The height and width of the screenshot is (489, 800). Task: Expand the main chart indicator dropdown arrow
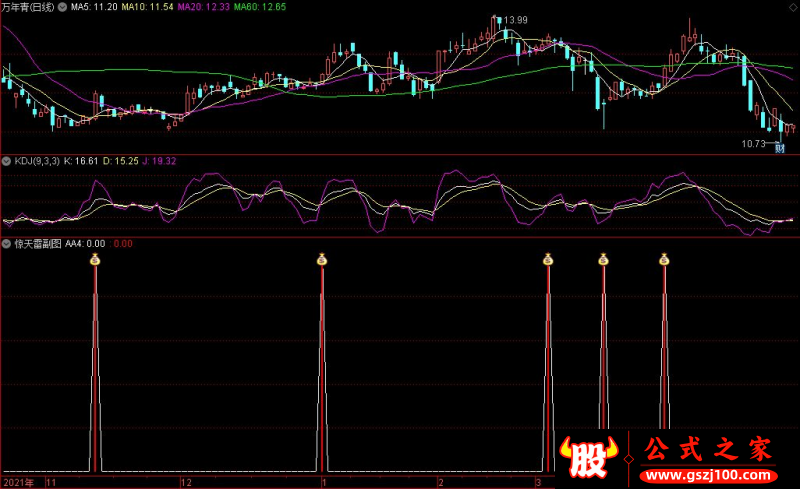(x=62, y=7)
